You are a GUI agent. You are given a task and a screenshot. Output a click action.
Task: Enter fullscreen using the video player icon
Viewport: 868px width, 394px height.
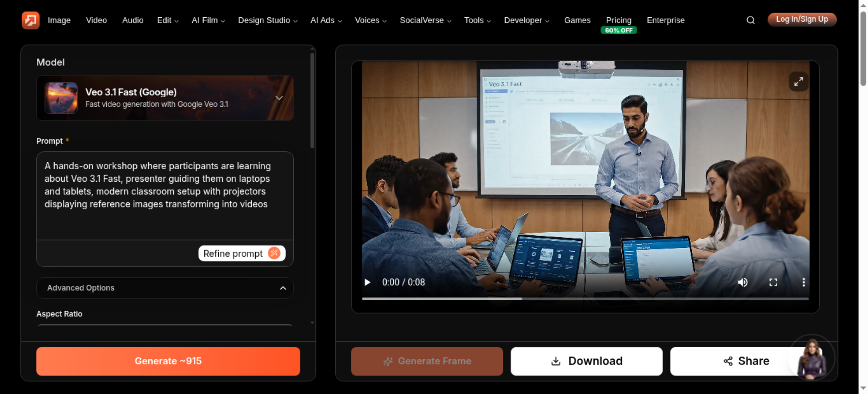pos(773,282)
